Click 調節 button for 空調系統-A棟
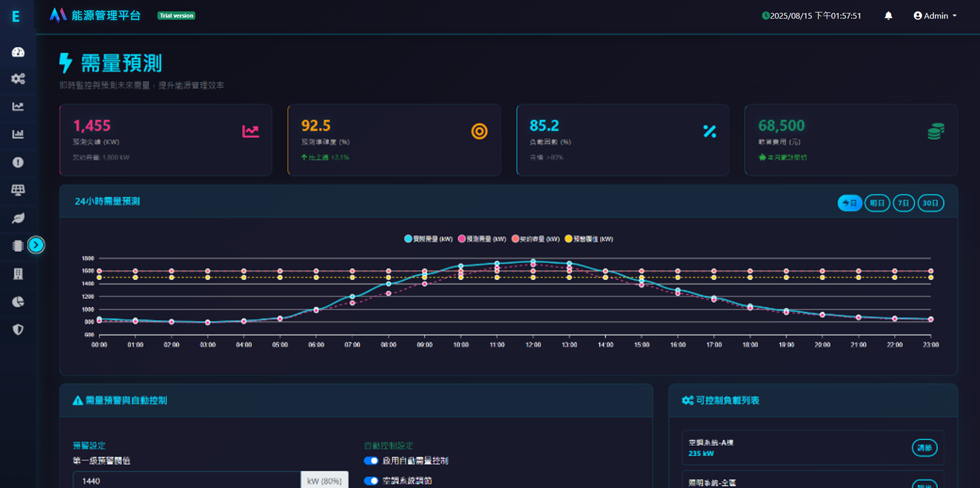The height and width of the screenshot is (488, 980). [924, 448]
